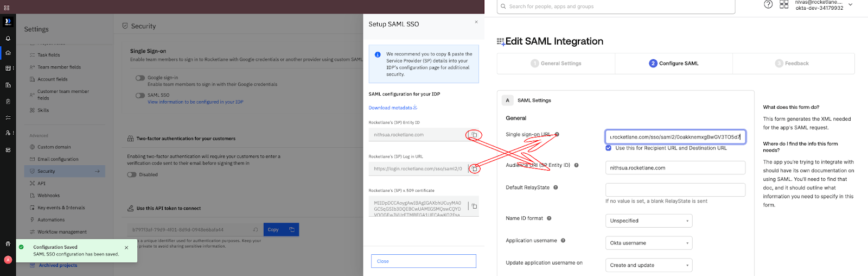Click the shield icon beside Security heading
This screenshot has width=868, height=276.
(x=125, y=26)
